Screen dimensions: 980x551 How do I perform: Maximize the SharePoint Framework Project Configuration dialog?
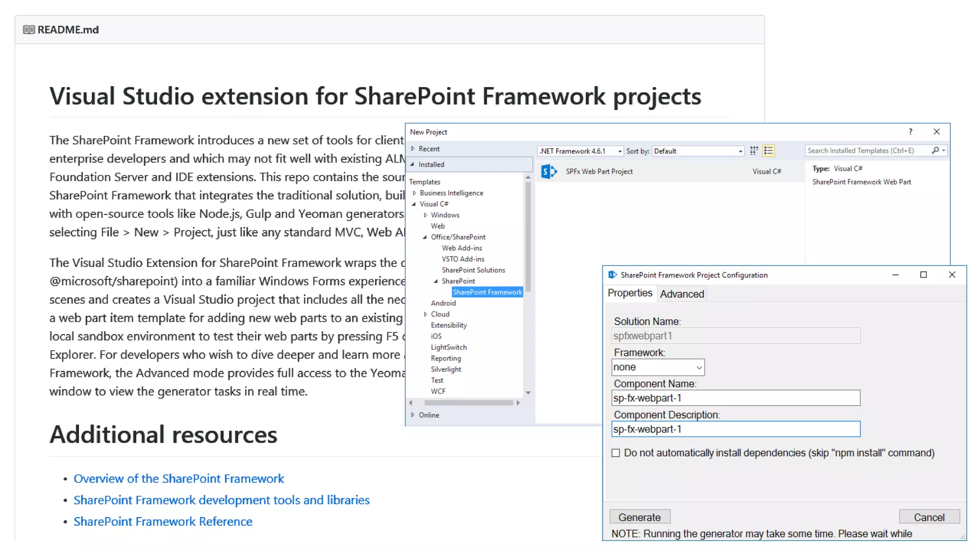923,275
